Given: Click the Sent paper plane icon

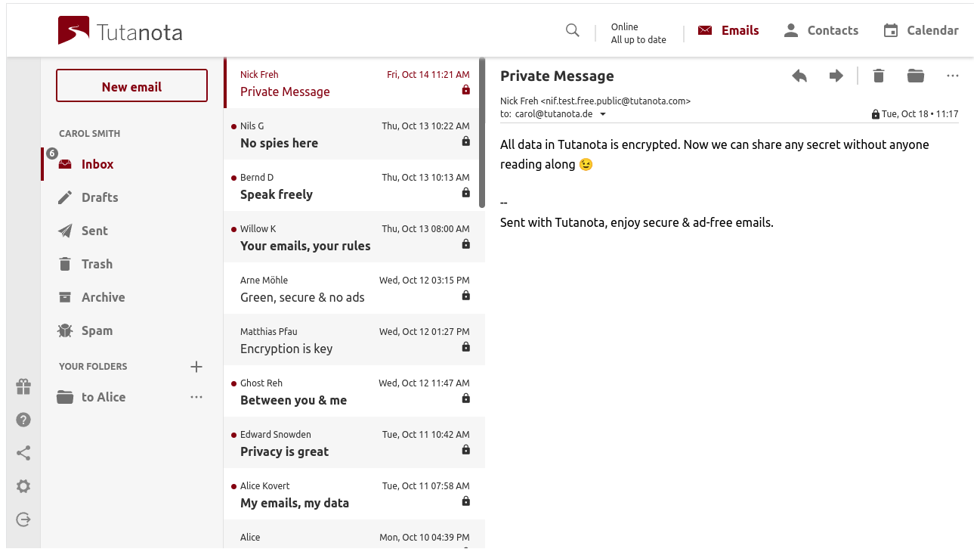Looking at the screenshot, I should pos(65,231).
